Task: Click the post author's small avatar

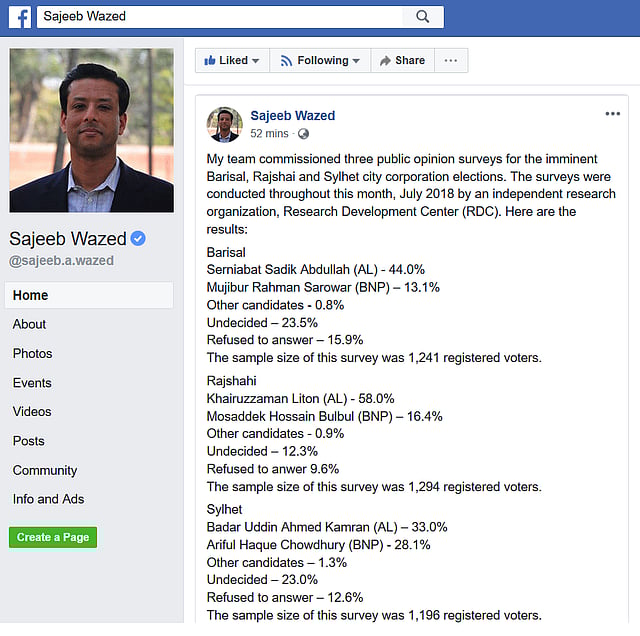Action: coord(224,124)
